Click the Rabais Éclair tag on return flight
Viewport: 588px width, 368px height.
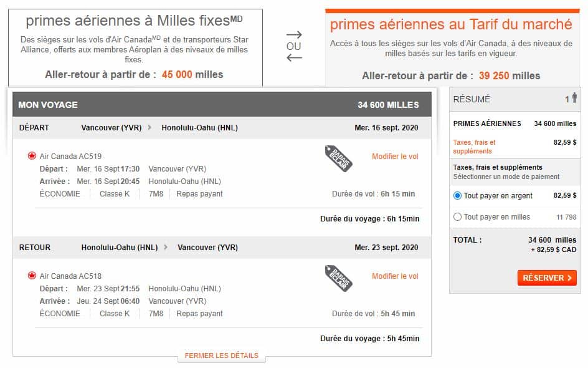(x=339, y=279)
